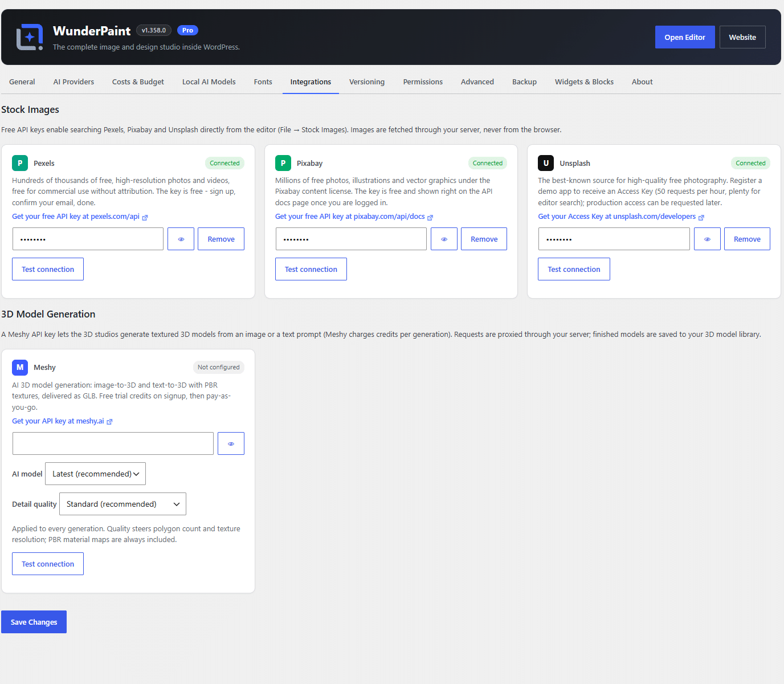Click the Meshy Not configured badge
The image size is (784, 684).
pos(219,367)
